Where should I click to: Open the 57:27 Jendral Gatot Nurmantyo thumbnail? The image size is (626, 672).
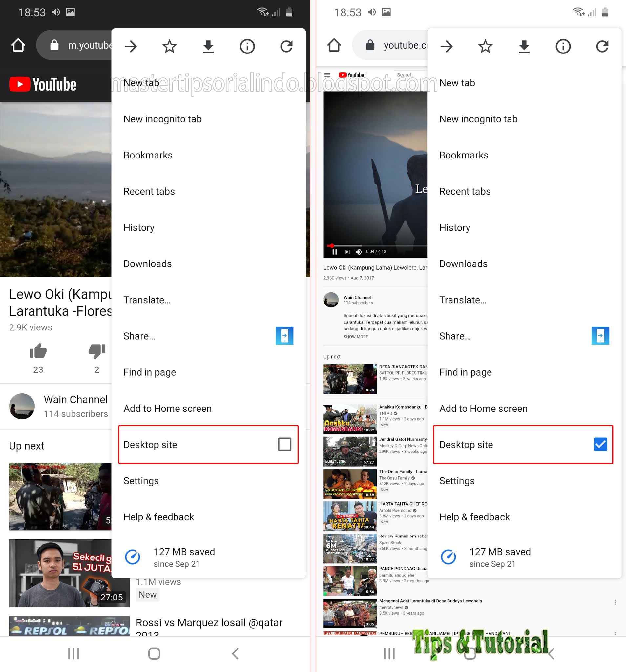[x=350, y=451]
